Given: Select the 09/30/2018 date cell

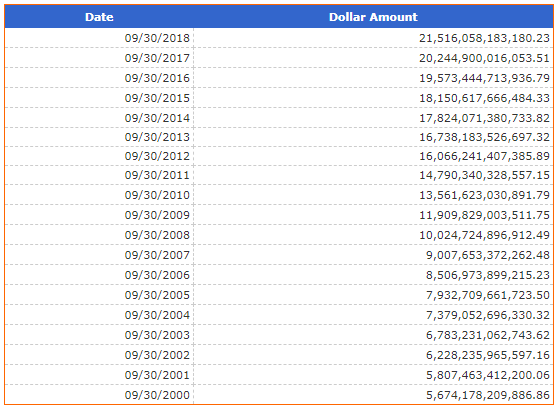Looking at the screenshot, I should click(157, 38).
